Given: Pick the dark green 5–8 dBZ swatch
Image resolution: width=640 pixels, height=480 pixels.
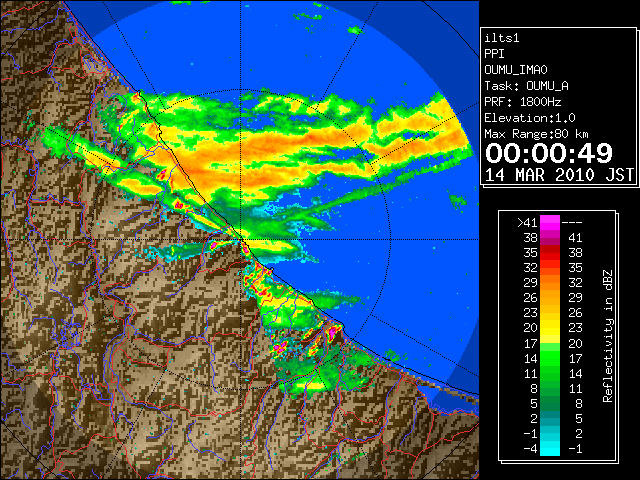Looking at the screenshot, I should pos(550,403).
